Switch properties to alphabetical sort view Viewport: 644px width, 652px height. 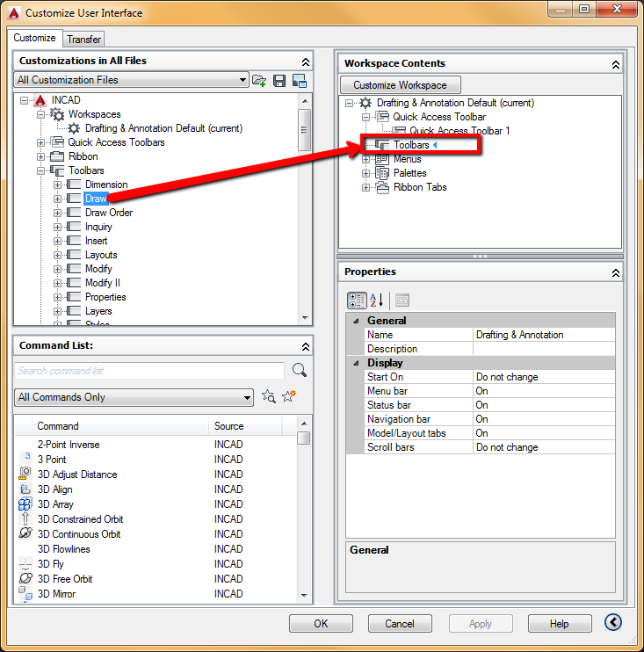(x=376, y=300)
